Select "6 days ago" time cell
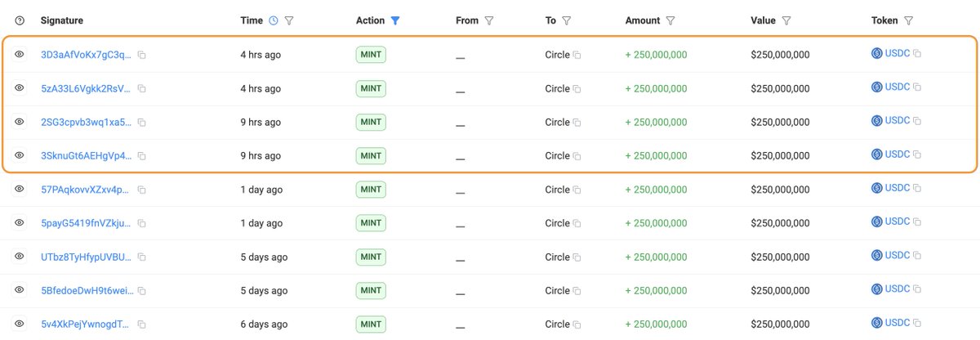Image resolution: width=980 pixels, height=340 pixels. pyautogui.click(x=264, y=324)
